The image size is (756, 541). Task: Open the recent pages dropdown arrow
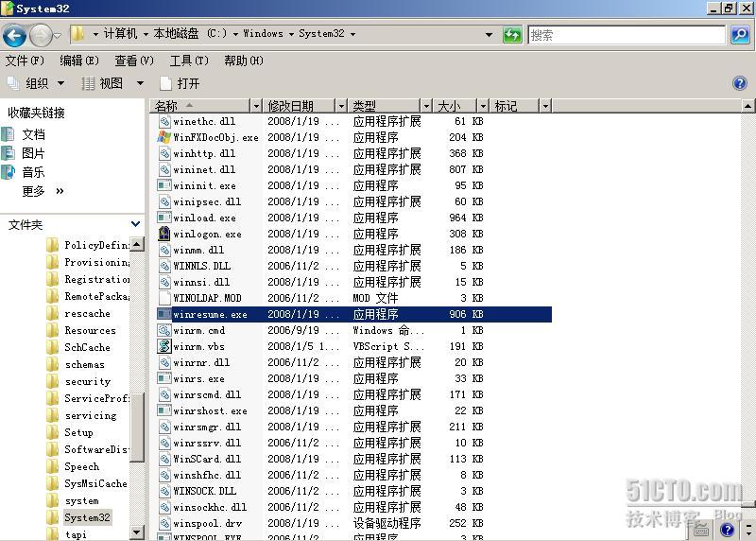click(58, 35)
